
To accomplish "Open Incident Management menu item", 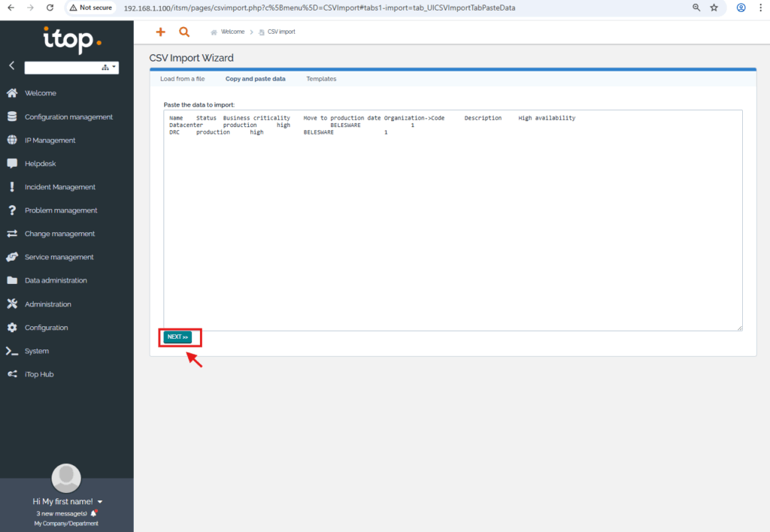I will pyautogui.click(x=60, y=187).
